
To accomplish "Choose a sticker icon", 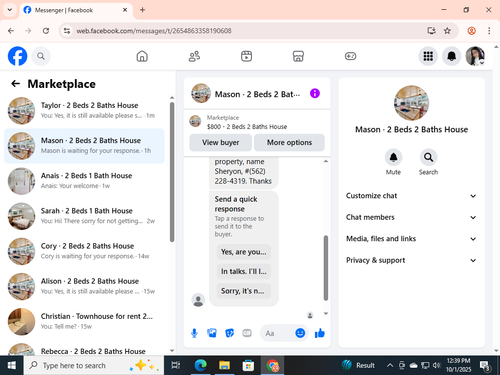I will (229, 333).
